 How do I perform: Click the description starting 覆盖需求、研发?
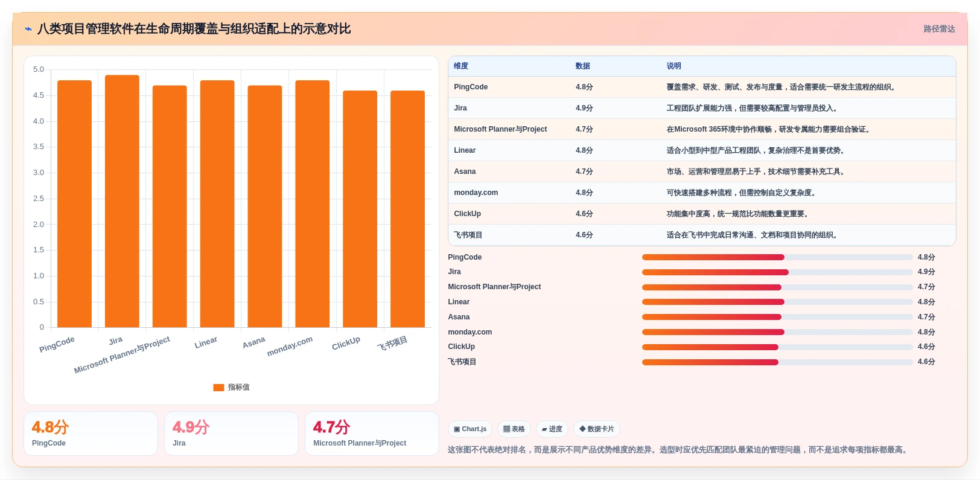pyautogui.click(x=783, y=87)
